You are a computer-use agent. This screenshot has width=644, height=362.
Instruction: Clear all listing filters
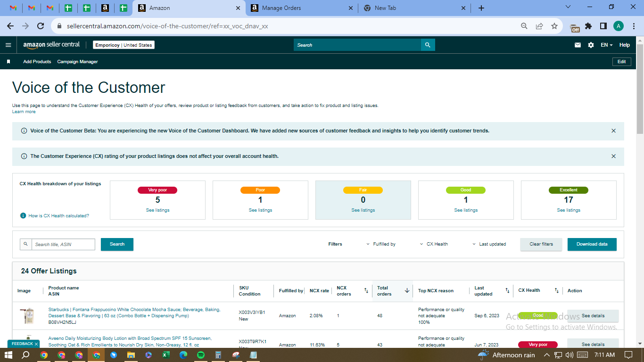[541, 244]
